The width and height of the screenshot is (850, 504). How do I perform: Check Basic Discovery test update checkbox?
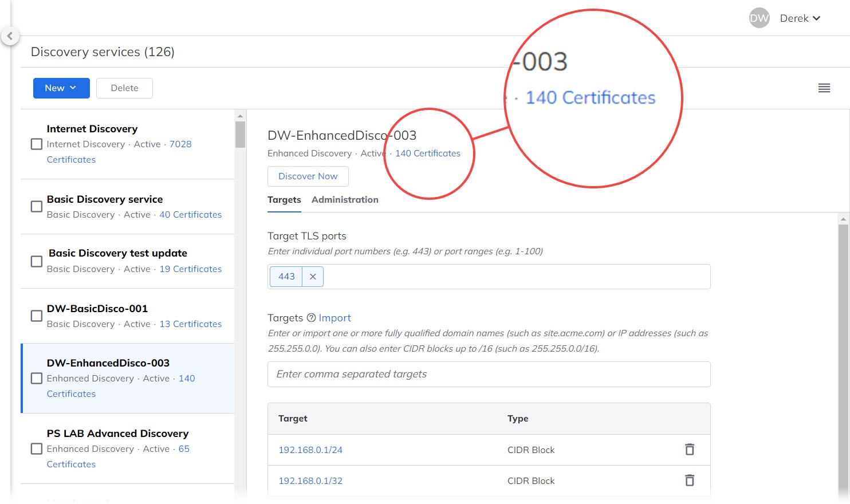point(36,261)
